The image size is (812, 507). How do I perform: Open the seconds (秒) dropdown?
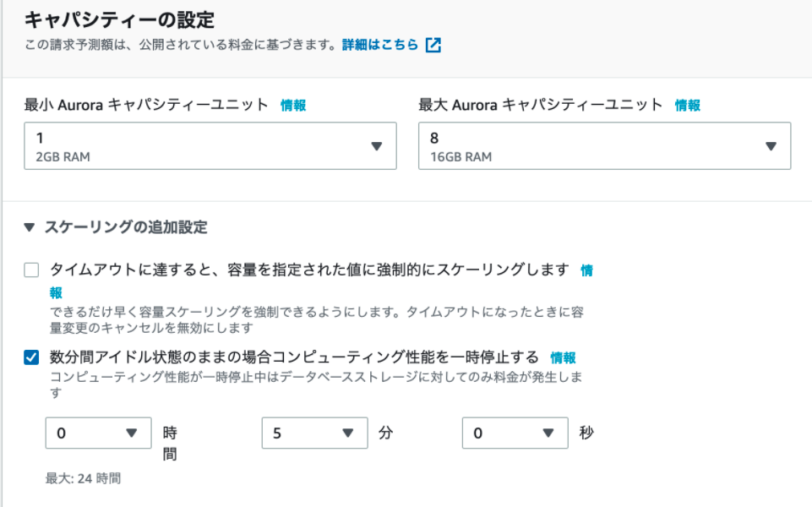(x=515, y=433)
